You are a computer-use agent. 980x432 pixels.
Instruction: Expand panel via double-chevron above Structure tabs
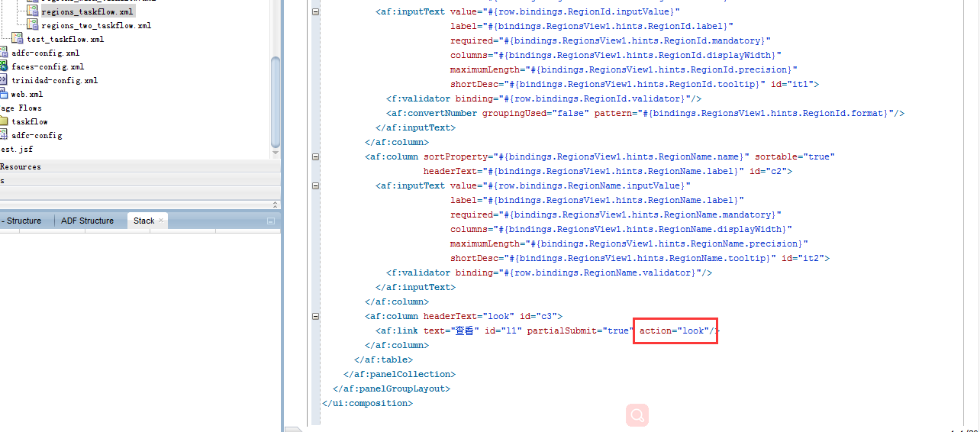pyautogui.click(x=276, y=205)
